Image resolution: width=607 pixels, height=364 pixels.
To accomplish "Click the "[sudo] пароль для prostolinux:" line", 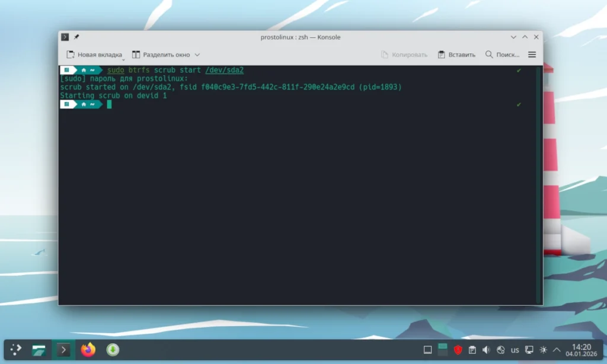I will pos(124,79).
